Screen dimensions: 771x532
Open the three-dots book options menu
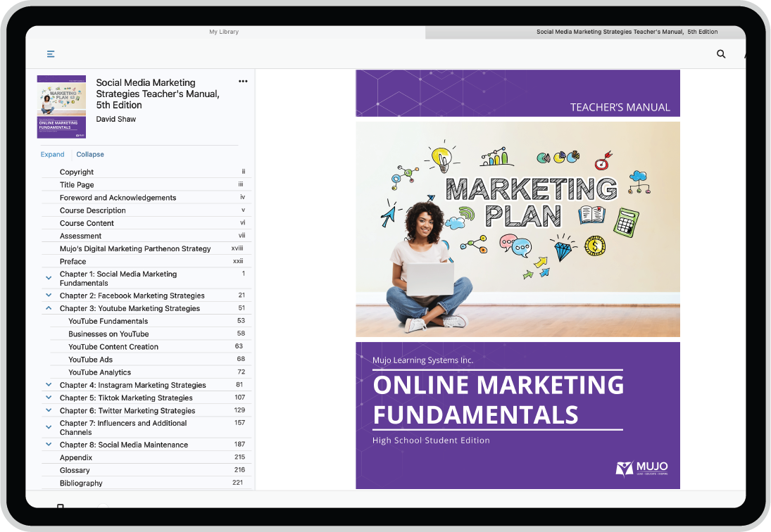243,82
